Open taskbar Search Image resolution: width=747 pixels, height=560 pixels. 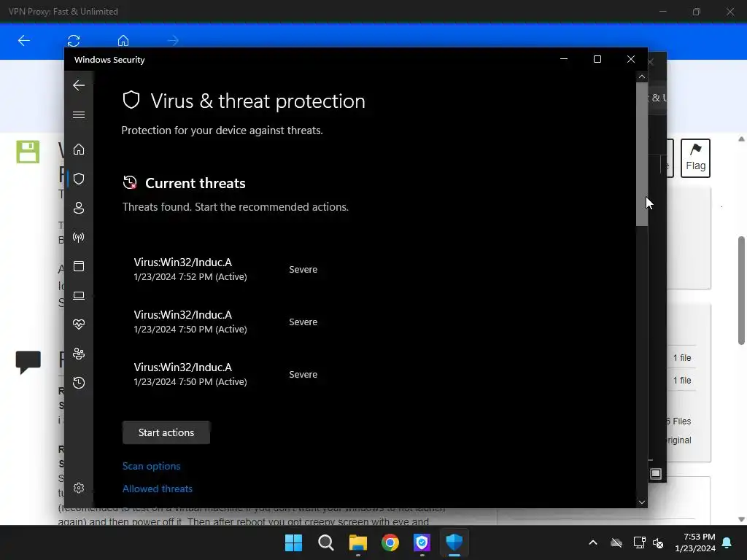326,542
